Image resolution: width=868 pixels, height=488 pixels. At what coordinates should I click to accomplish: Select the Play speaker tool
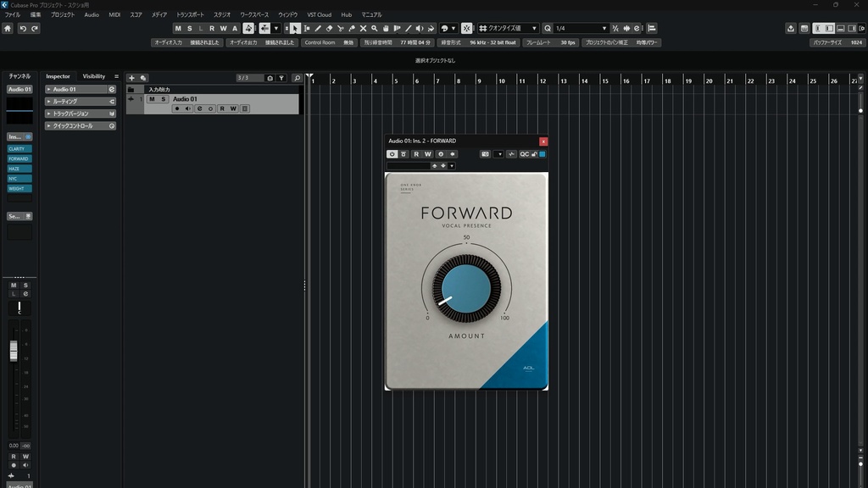coord(420,28)
